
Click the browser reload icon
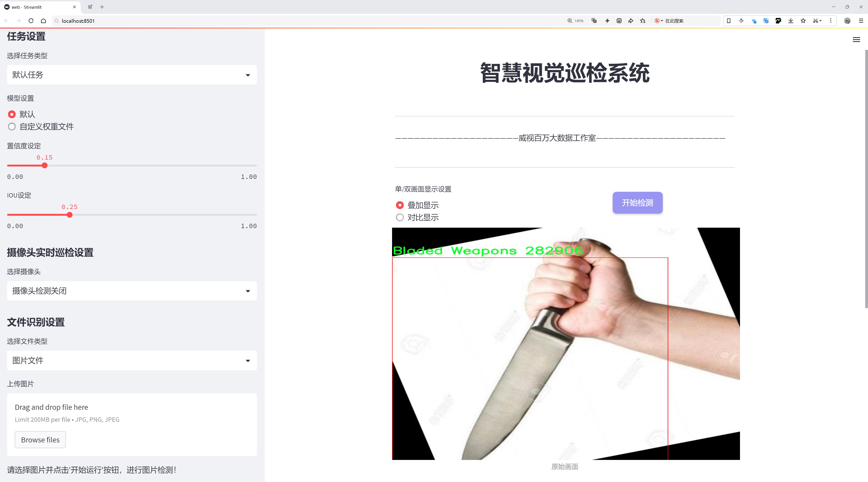point(31,21)
